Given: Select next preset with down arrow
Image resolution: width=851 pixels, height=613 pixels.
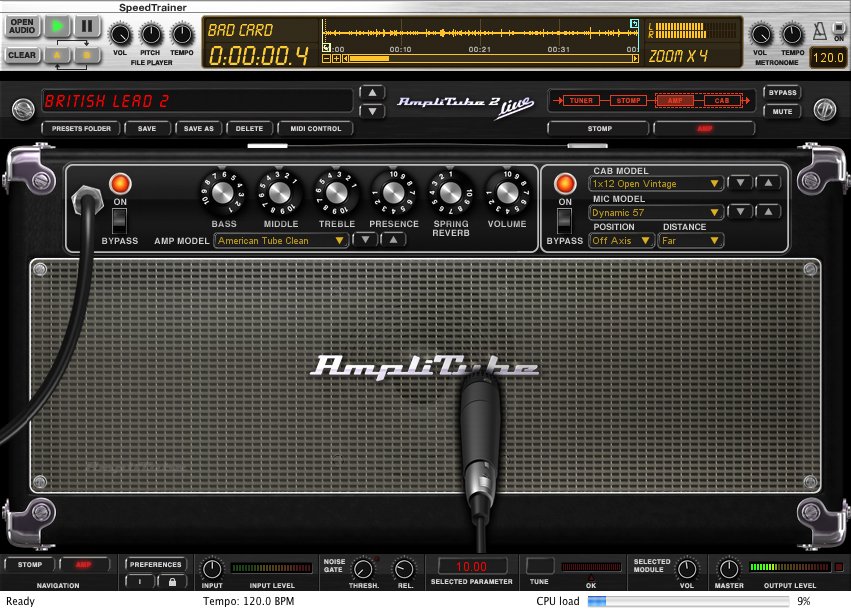Looking at the screenshot, I should (372, 111).
